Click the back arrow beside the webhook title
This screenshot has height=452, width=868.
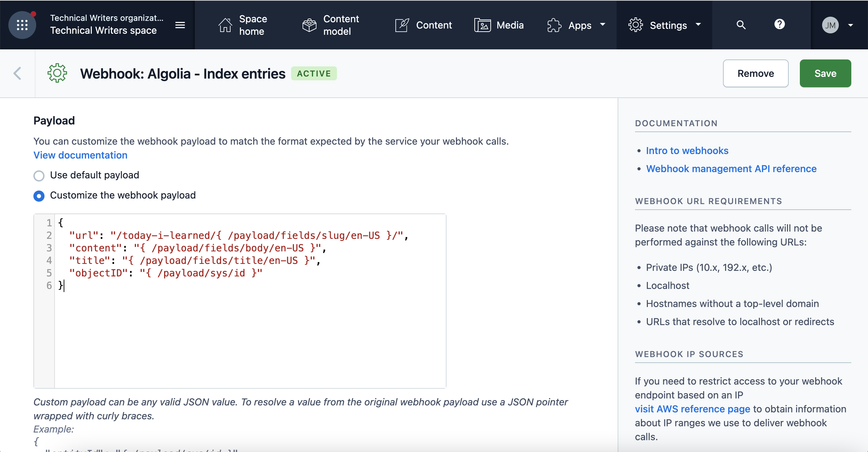click(17, 73)
